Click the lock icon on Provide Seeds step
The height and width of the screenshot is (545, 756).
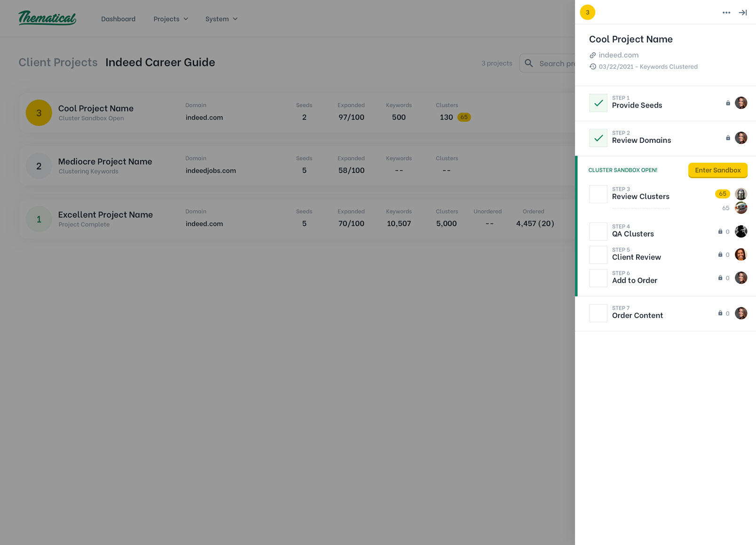pyautogui.click(x=728, y=103)
